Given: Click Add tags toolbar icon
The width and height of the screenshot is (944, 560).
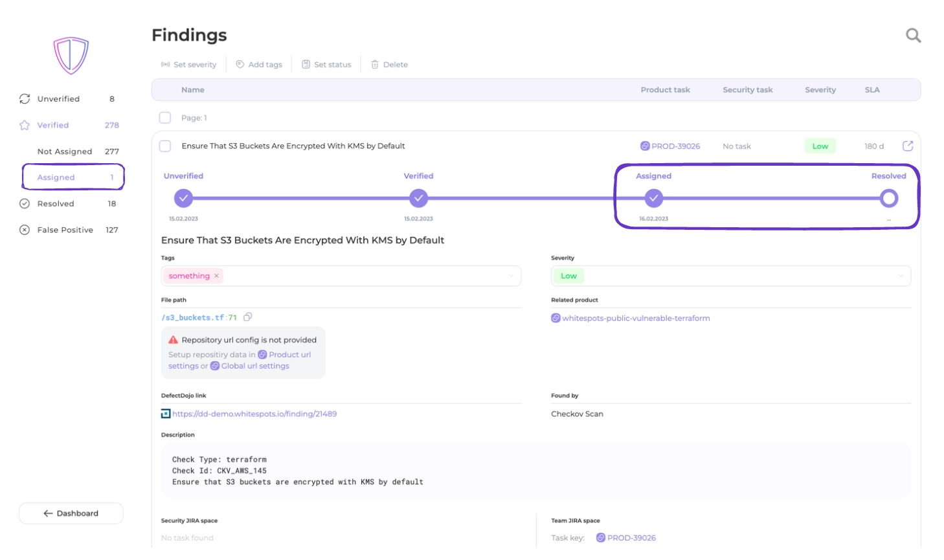Looking at the screenshot, I should (240, 65).
